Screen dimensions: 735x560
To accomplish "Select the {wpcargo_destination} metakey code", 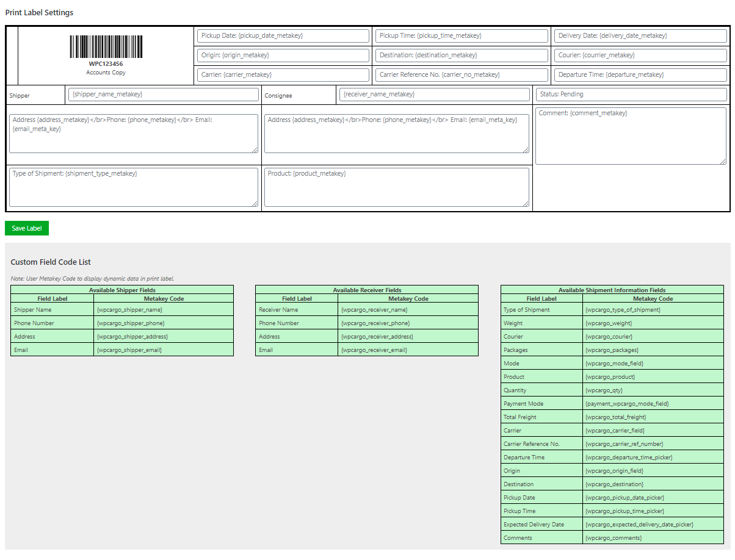I will coord(614,484).
